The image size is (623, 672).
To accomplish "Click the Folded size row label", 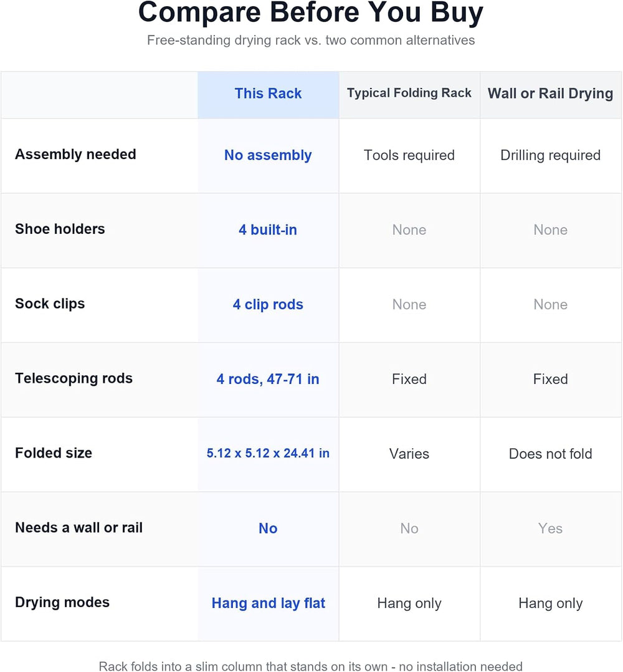I will pyautogui.click(x=54, y=453).
